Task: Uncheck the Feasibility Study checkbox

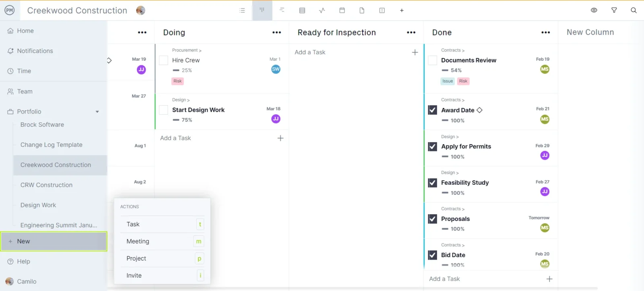Action: (433, 183)
